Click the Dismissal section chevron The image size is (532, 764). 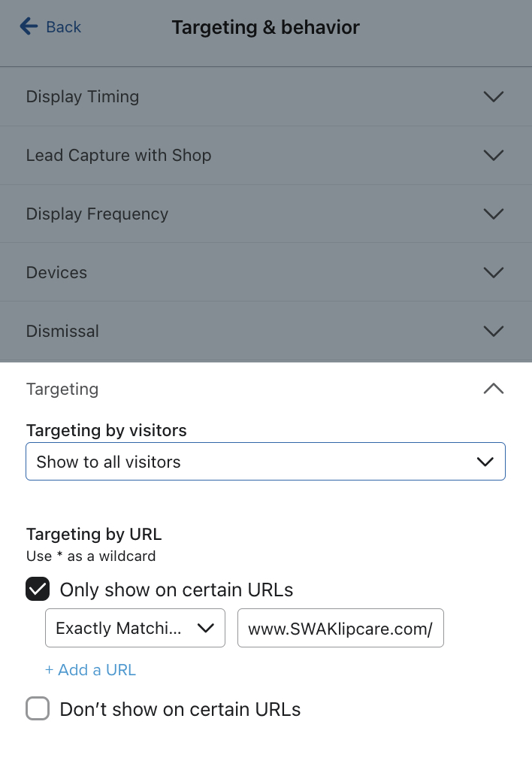coord(494,331)
